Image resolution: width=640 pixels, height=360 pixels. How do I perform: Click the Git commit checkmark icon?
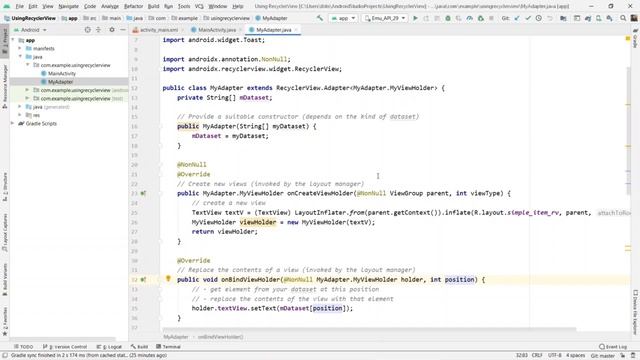pyautogui.click(x=528, y=18)
